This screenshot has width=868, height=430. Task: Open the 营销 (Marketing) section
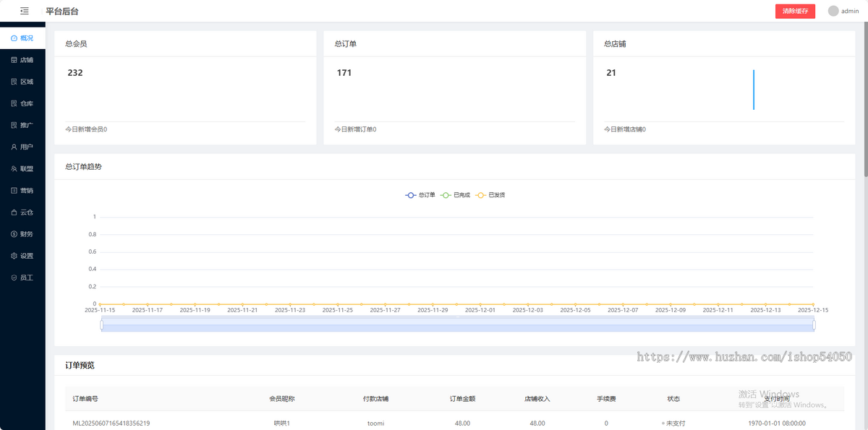tap(22, 189)
